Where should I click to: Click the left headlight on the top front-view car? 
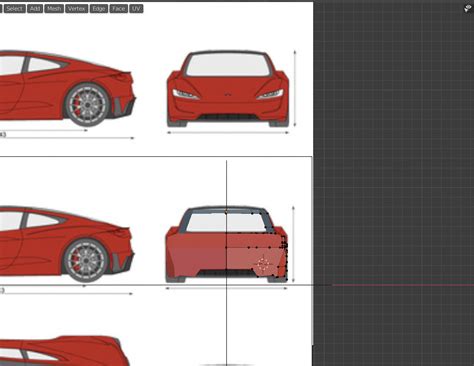185,94
